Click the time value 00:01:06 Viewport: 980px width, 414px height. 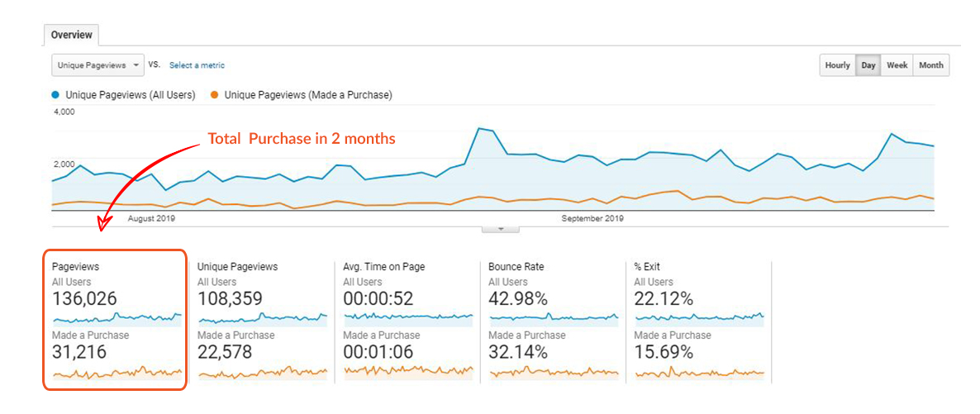(x=378, y=352)
